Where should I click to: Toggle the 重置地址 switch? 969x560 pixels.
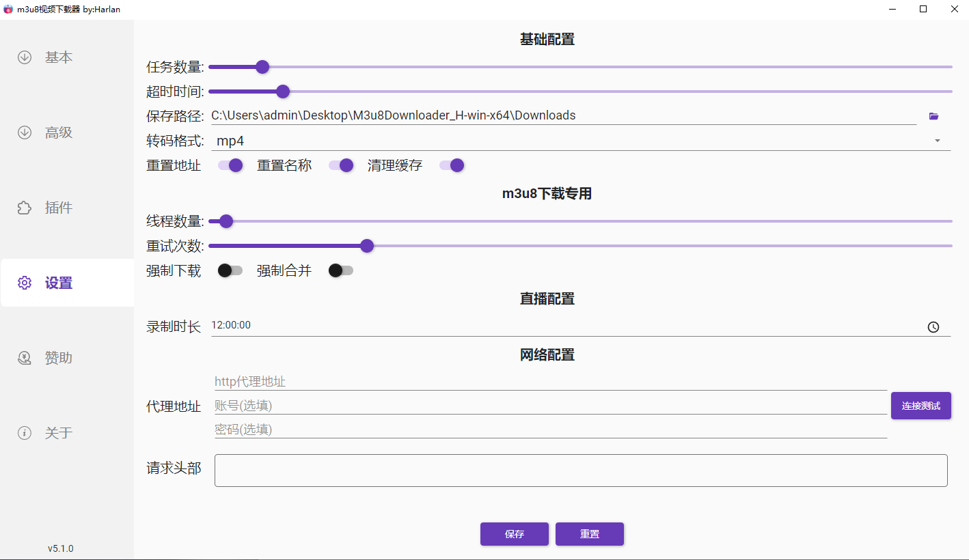coord(230,165)
